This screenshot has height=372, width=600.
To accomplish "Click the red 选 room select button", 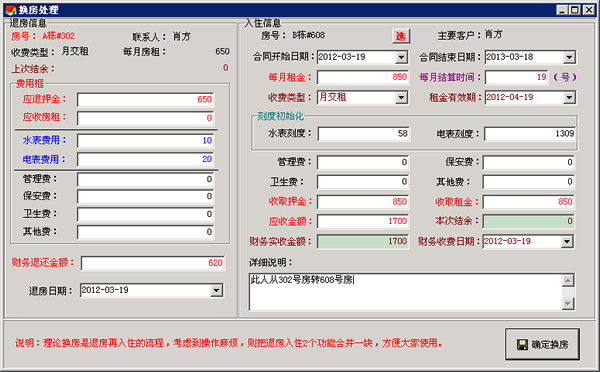I will point(401,36).
